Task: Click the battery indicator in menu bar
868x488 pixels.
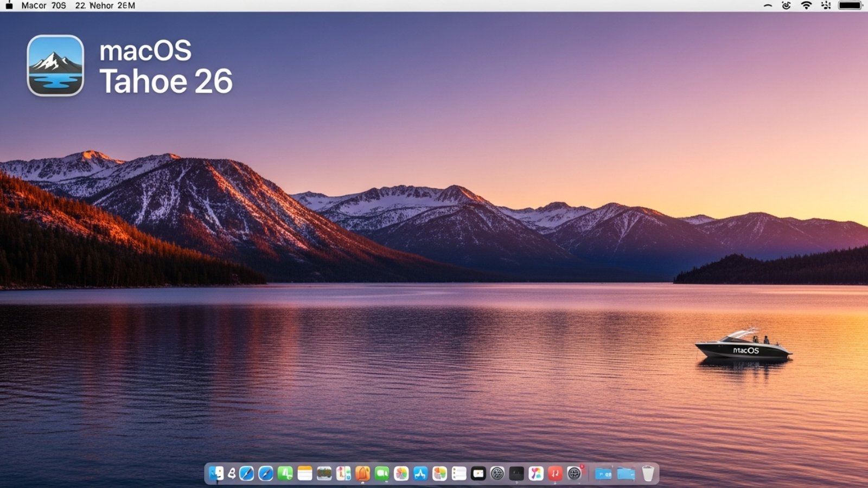Action: tap(850, 5)
